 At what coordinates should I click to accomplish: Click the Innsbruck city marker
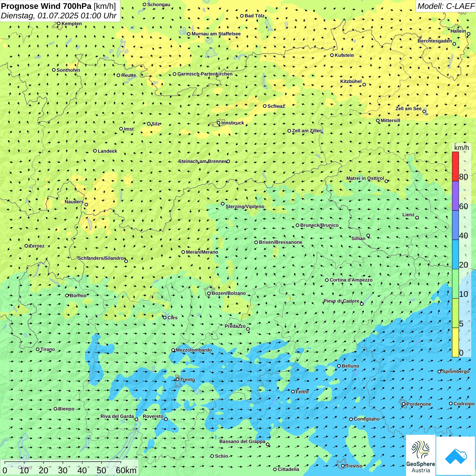click(219, 123)
